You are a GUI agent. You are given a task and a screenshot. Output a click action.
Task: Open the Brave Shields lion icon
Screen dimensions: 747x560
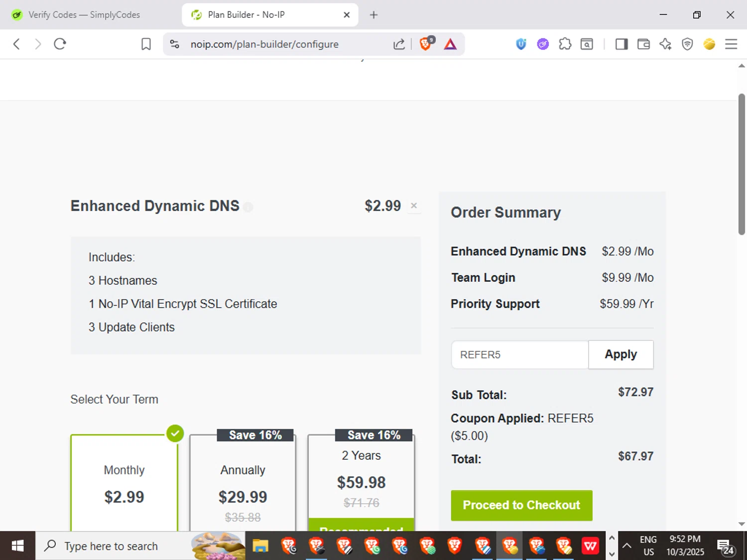pos(426,44)
